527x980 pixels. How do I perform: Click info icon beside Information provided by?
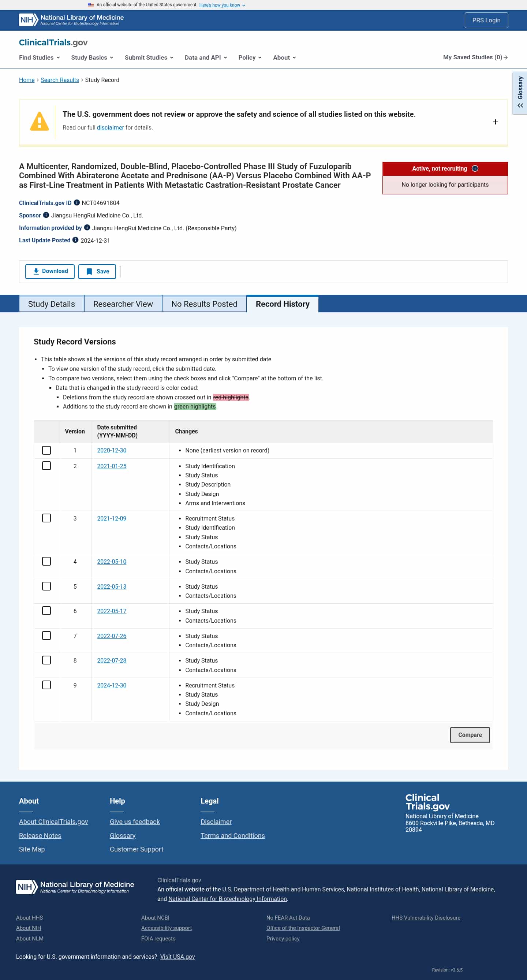click(87, 227)
